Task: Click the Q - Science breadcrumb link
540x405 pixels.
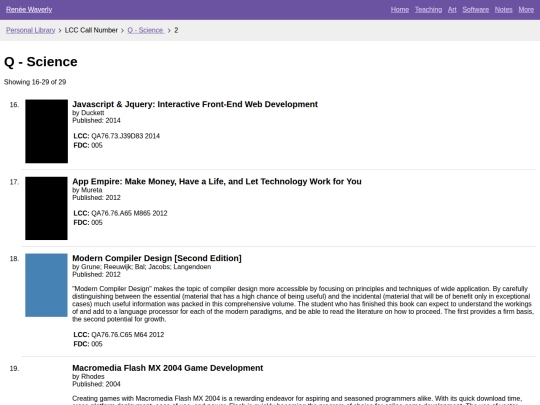Action: tap(146, 30)
